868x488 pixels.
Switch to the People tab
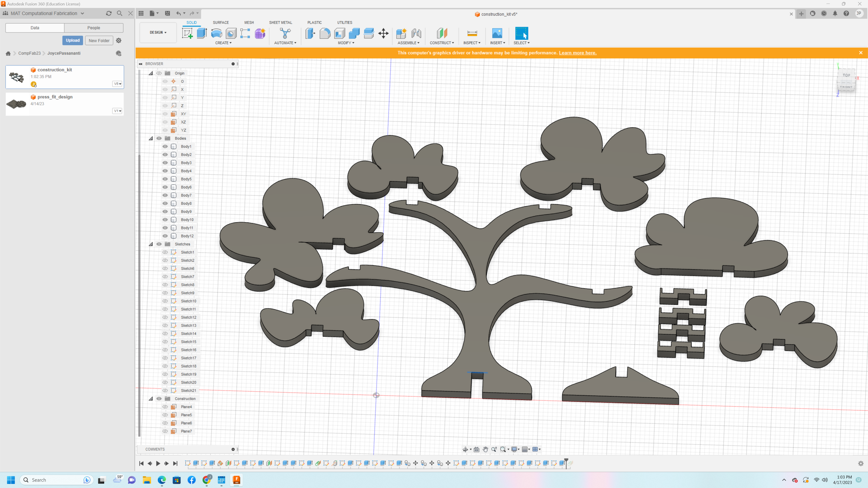coord(94,28)
